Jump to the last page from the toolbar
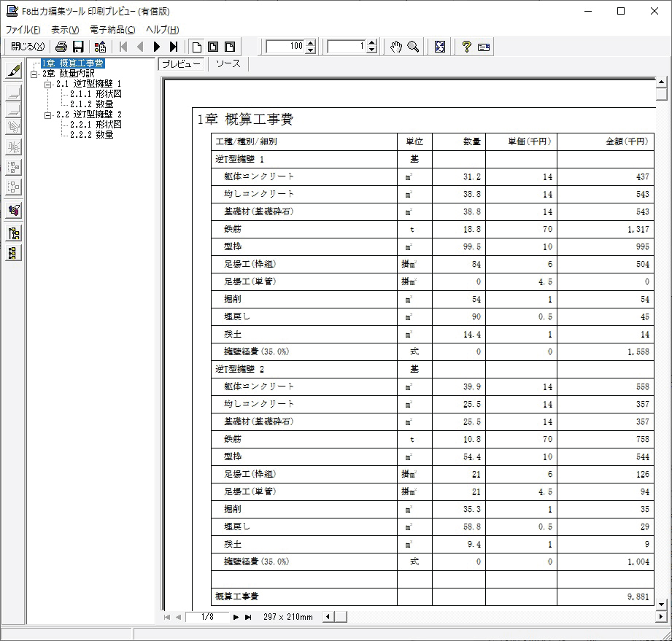 174,47
